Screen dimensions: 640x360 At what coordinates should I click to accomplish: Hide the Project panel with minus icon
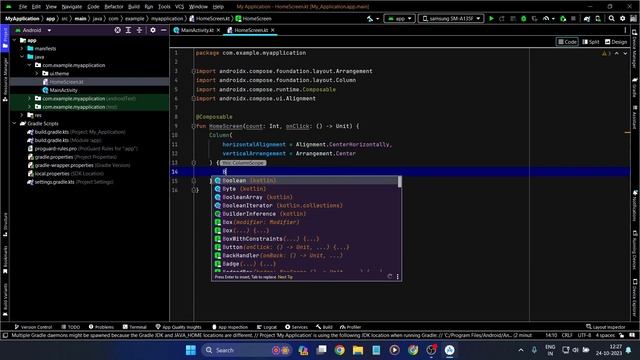coord(164,30)
